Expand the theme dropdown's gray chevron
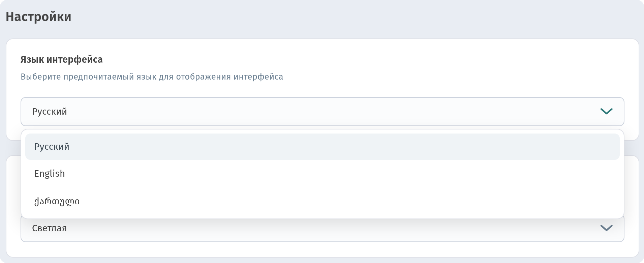 [606, 228]
